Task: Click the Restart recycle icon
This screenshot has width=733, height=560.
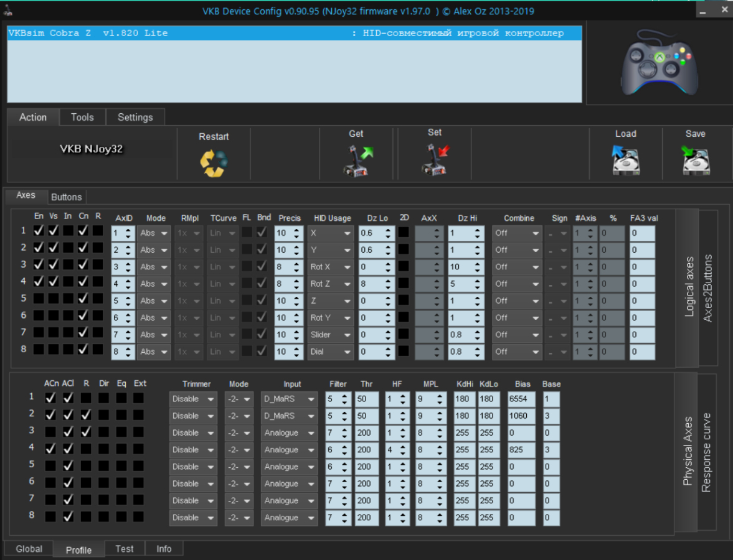Action: pyautogui.click(x=214, y=163)
